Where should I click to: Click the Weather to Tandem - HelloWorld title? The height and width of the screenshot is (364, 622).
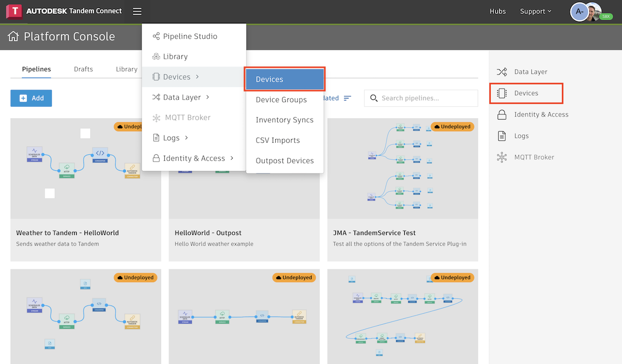(x=67, y=233)
